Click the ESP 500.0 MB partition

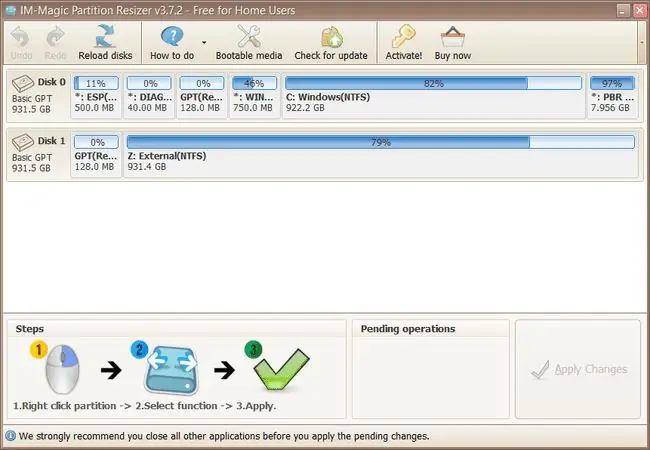96,96
